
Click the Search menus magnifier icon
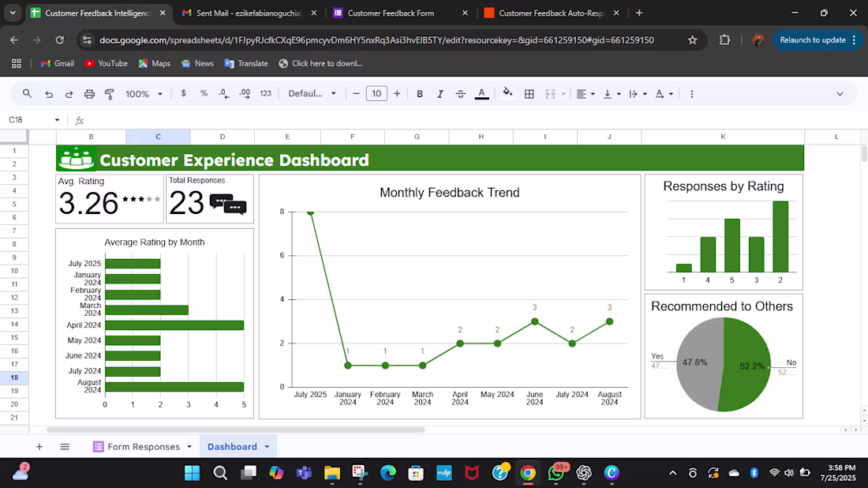27,94
